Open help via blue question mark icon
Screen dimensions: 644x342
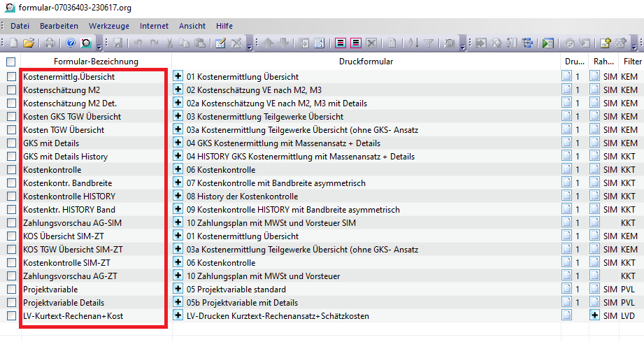[71, 43]
